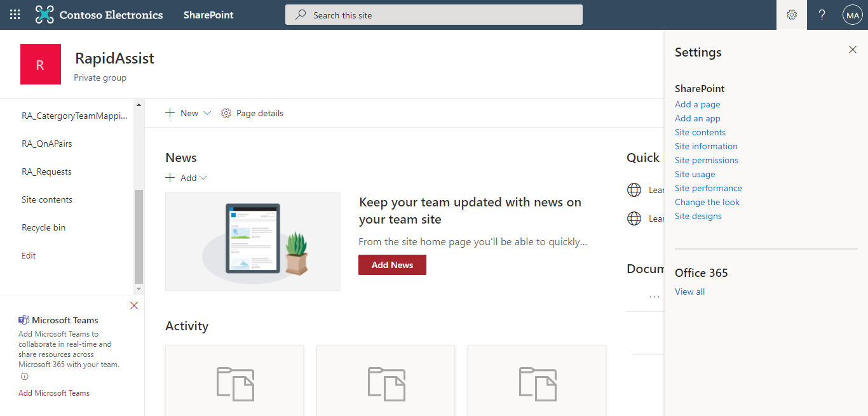Viewport: 868px width, 416px height.
Task: Open the Settings gear icon in header
Action: pos(792,15)
